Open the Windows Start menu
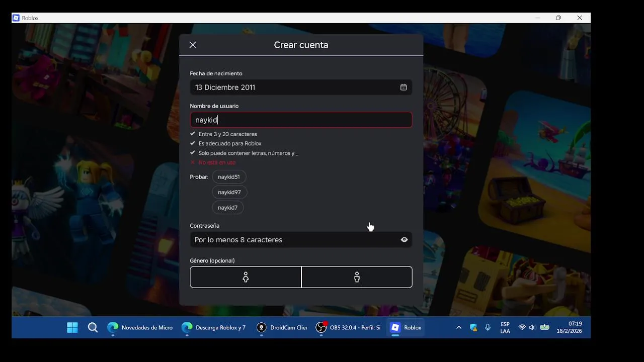 72,328
